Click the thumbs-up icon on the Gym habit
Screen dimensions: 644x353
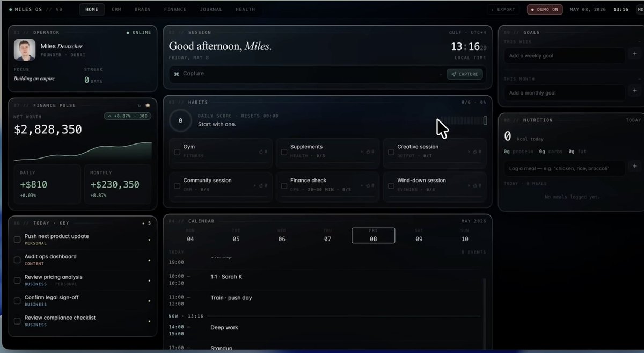tap(260, 152)
